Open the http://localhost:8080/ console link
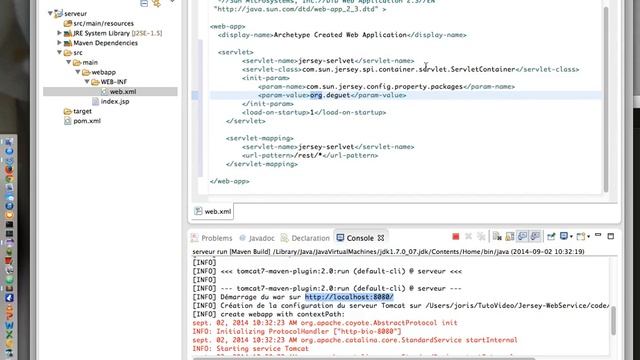 349,297
